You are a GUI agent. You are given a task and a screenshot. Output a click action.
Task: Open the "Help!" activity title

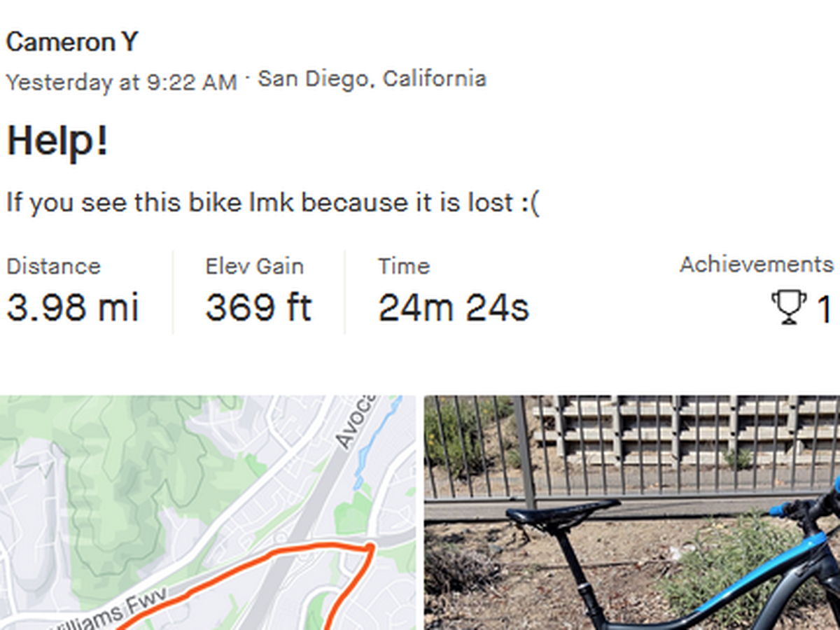57,141
